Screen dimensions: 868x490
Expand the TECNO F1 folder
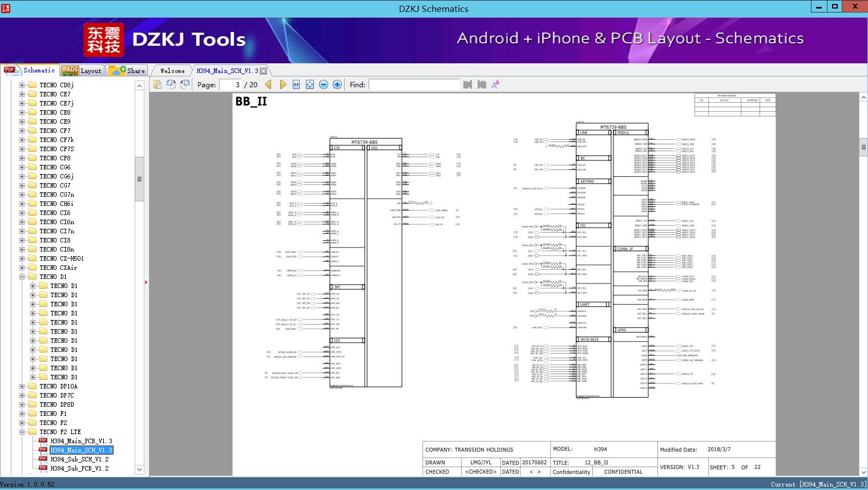(x=22, y=414)
